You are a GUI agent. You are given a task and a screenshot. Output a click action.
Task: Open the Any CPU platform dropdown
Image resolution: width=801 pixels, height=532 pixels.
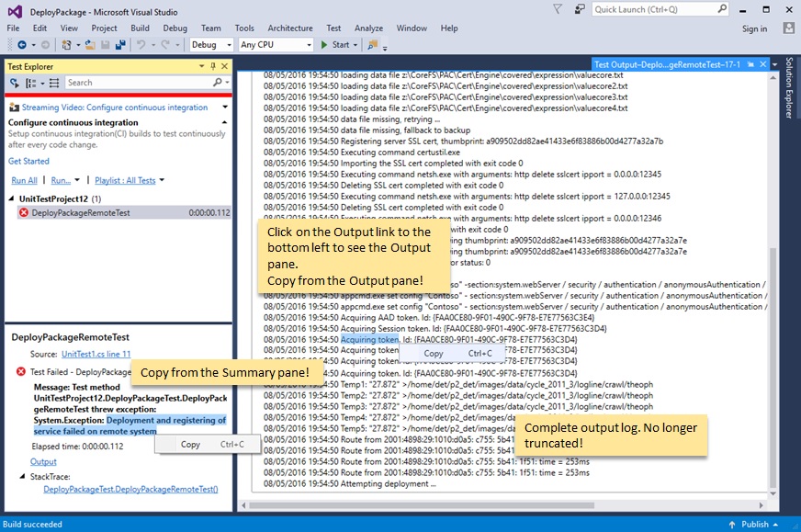pyautogui.click(x=309, y=45)
